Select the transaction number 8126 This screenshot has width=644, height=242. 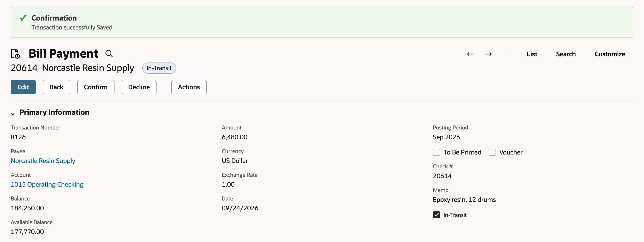(18, 137)
